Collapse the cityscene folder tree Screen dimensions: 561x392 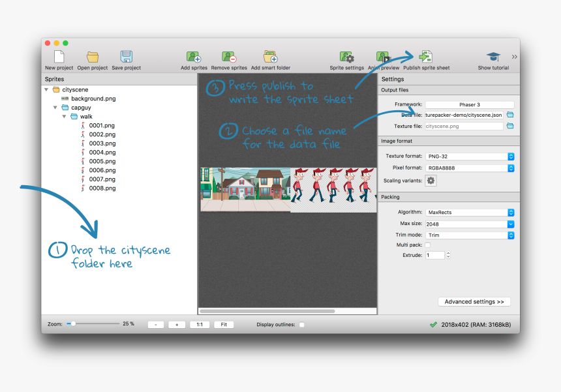click(47, 89)
